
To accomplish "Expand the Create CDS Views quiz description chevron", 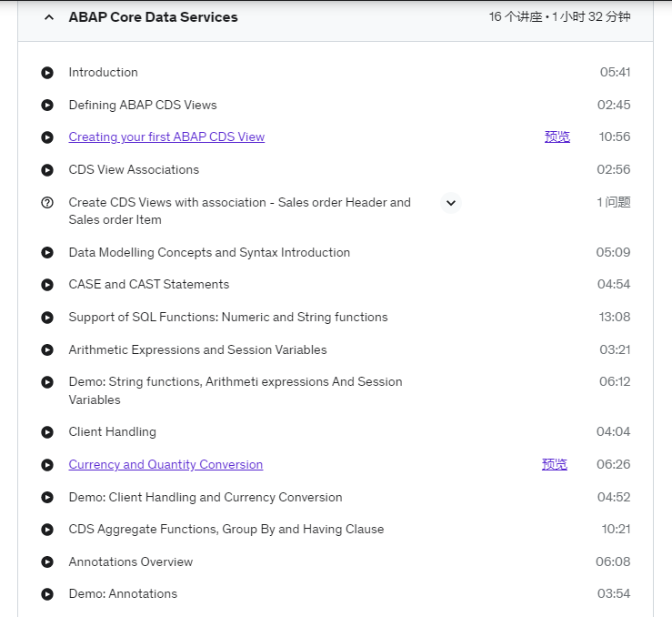I will (451, 203).
